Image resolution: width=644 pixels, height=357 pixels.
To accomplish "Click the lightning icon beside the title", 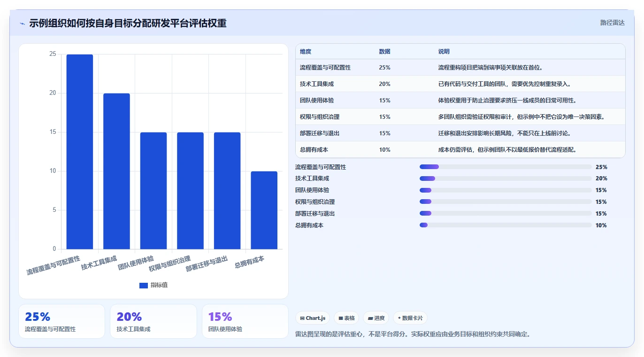I will click(22, 23).
